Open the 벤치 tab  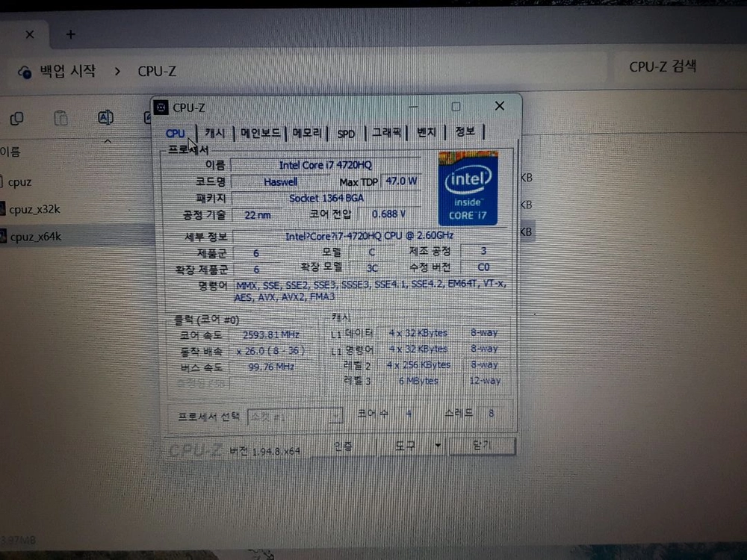click(427, 132)
